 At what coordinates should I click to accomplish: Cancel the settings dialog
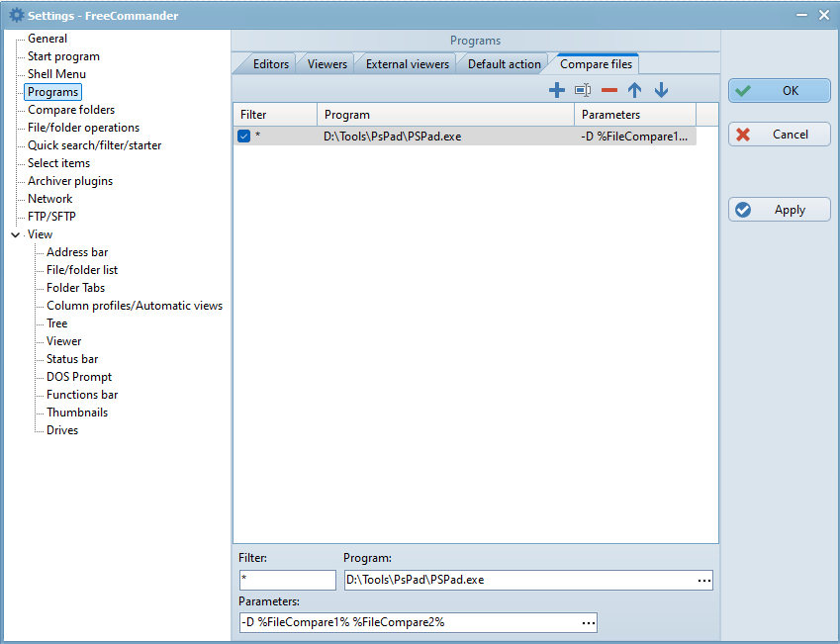(780, 135)
